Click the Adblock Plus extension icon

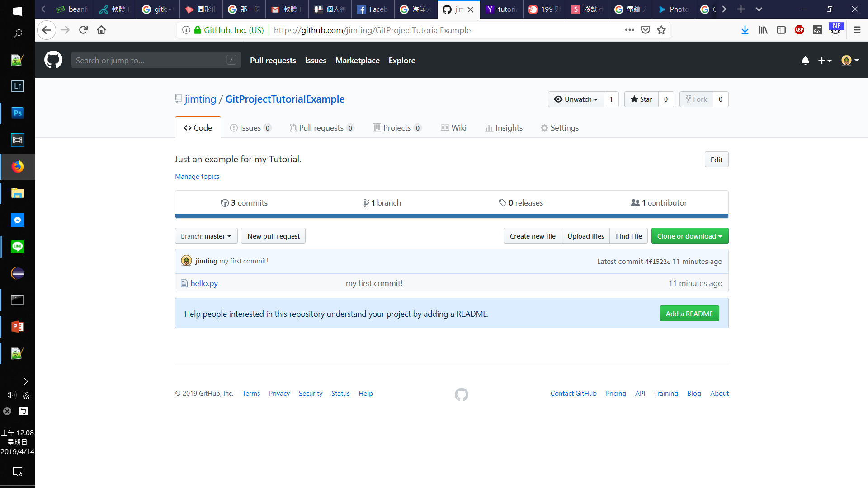pos(799,30)
